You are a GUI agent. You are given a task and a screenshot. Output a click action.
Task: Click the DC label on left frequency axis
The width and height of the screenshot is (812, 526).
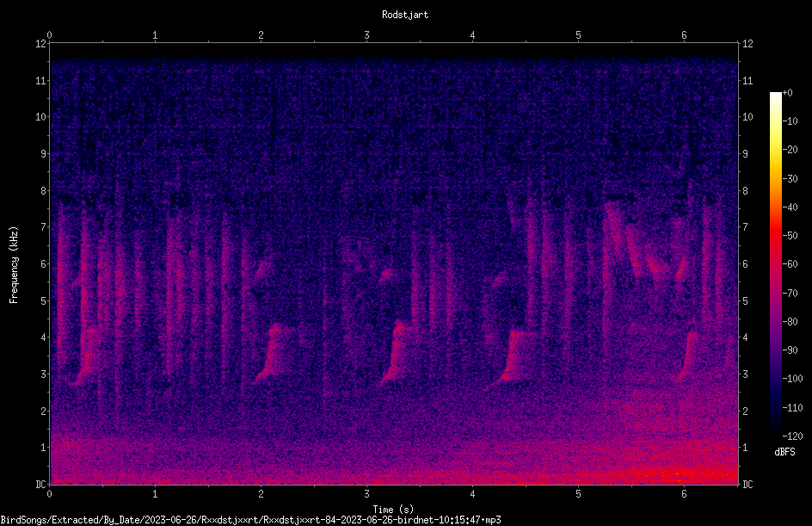click(40, 485)
